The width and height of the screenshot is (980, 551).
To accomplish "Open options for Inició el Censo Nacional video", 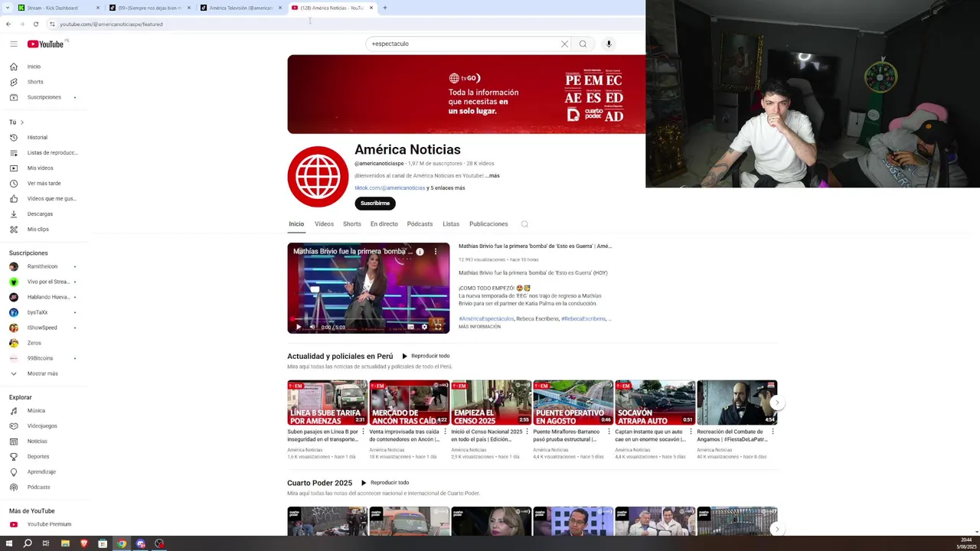I will point(528,432).
